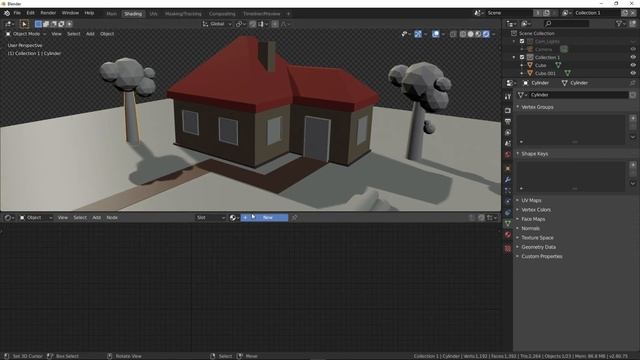
Task: Add a new vertex group with plus
Action: click(x=633, y=118)
